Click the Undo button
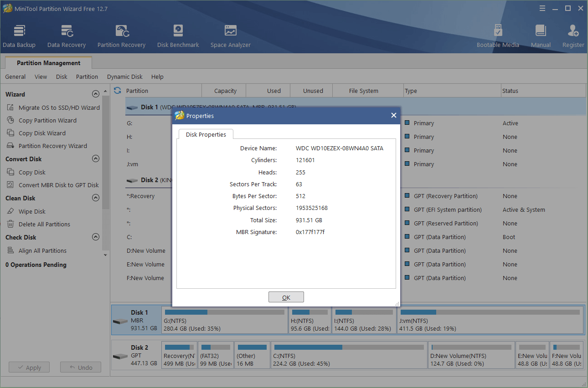This screenshot has height=388, width=588. click(x=81, y=368)
